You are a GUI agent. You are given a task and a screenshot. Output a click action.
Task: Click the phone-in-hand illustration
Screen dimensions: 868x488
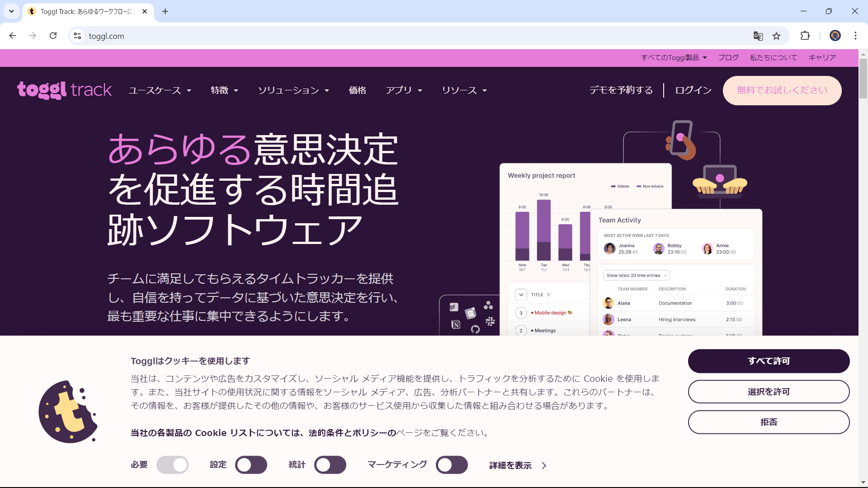click(681, 140)
